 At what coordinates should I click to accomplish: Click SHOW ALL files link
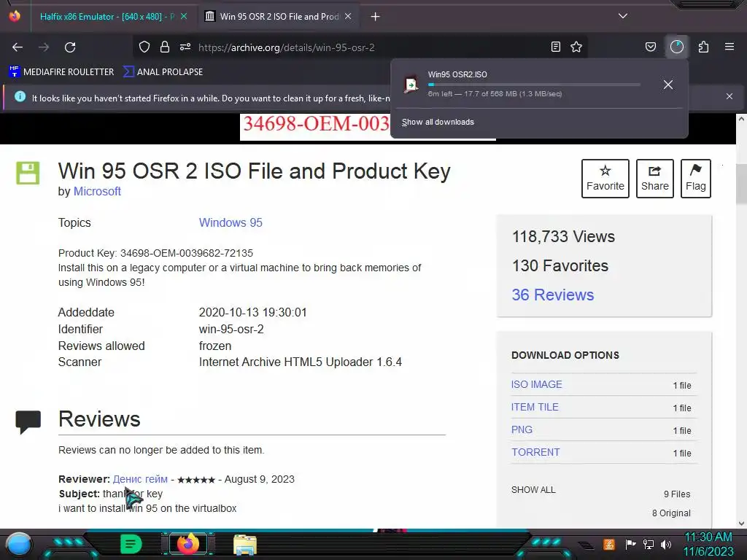point(533,490)
